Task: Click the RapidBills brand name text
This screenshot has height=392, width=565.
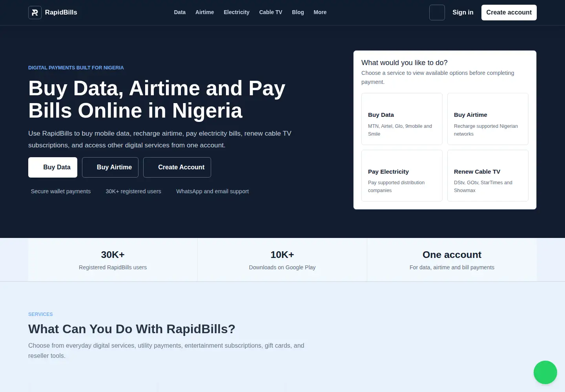Action: coord(61,13)
